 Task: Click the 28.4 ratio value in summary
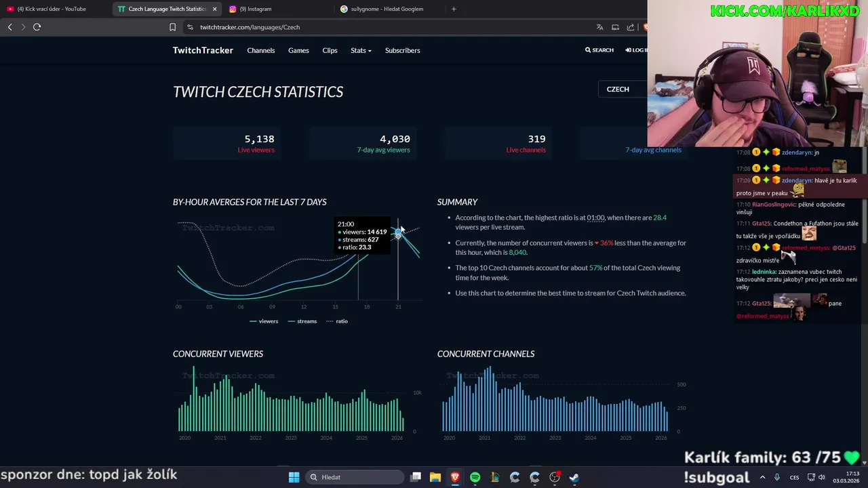[x=660, y=218]
